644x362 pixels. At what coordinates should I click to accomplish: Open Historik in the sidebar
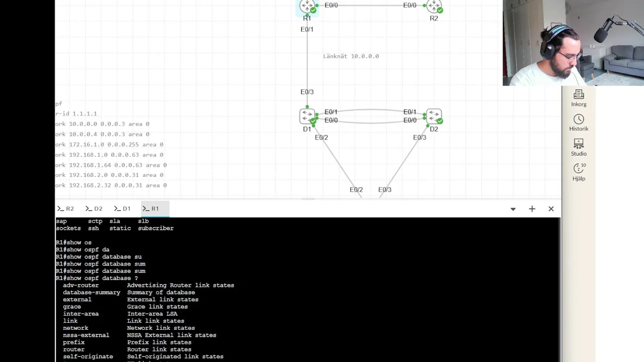[x=579, y=123]
